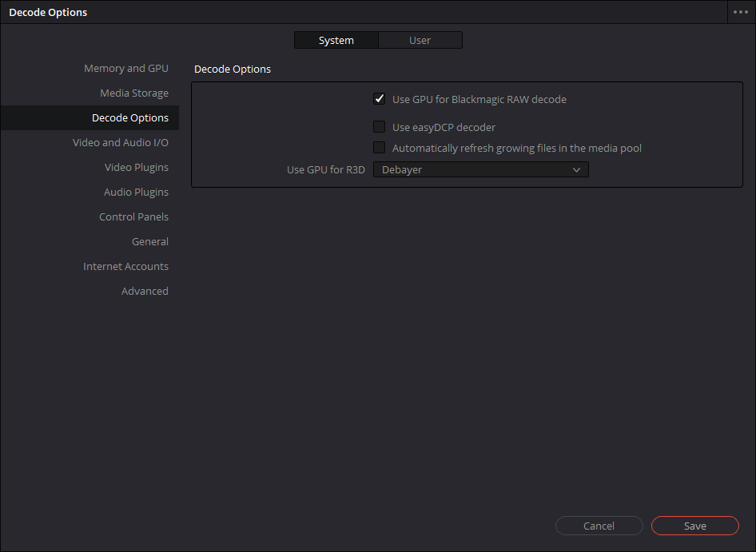Image resolution: width=756 pixels, height=552 pixels.
Task: Cancel the preferences dialog
Action: [x=599, y=526]
